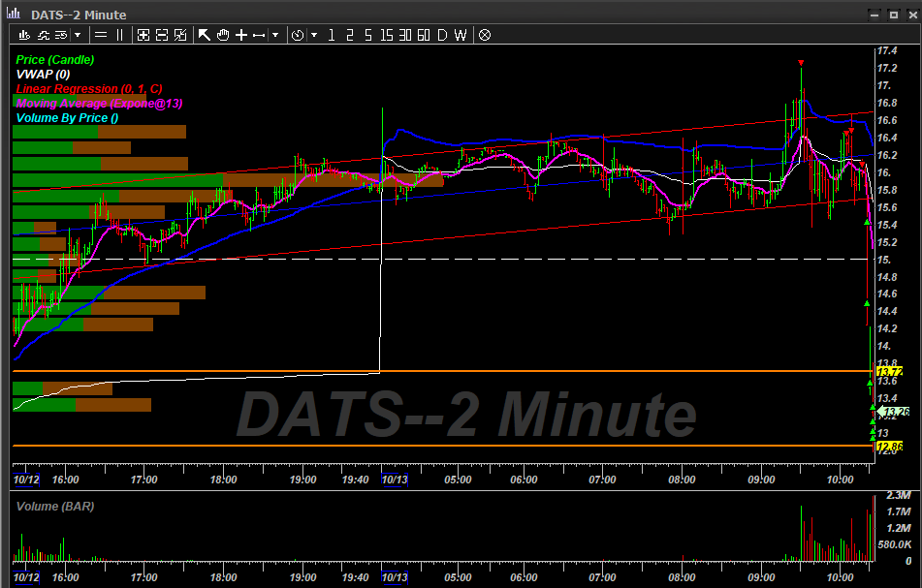Activate the crosshair plus tool
This screenshot has width=922, height=588.
[240, 35]
